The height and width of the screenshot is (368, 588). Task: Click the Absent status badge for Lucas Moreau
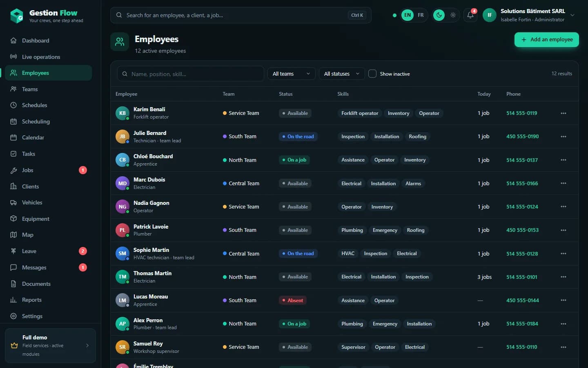292,301
